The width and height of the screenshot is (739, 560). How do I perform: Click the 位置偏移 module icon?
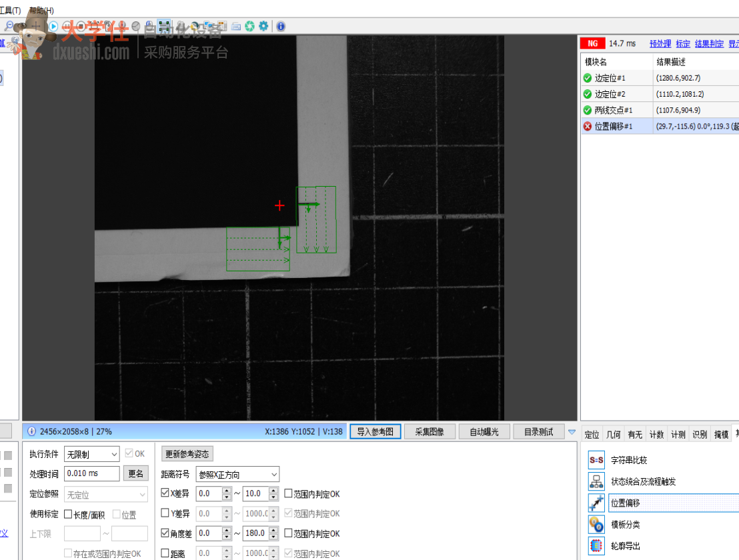click(x=596, y=503)
